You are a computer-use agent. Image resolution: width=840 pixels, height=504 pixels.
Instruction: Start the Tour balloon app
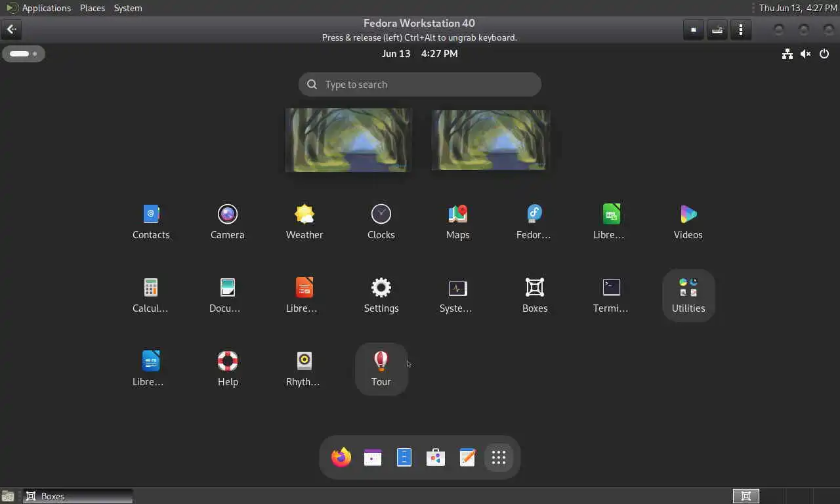[381, 368]
